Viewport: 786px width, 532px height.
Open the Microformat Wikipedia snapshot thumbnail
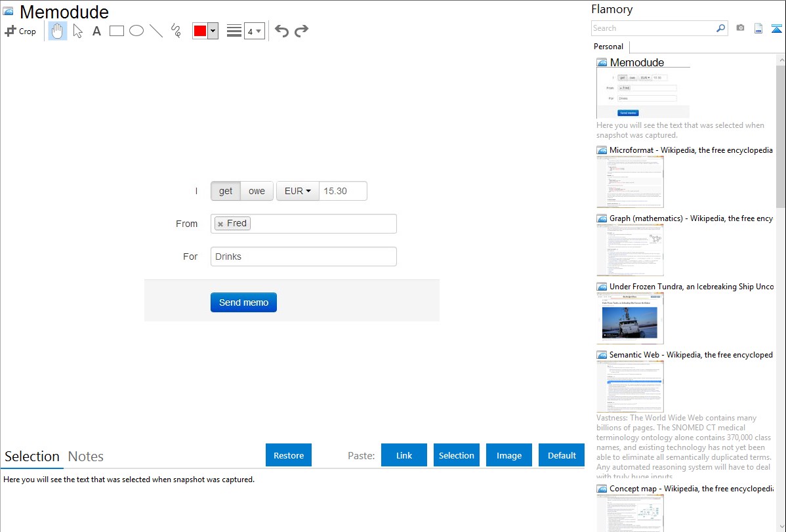pos(630,182)
